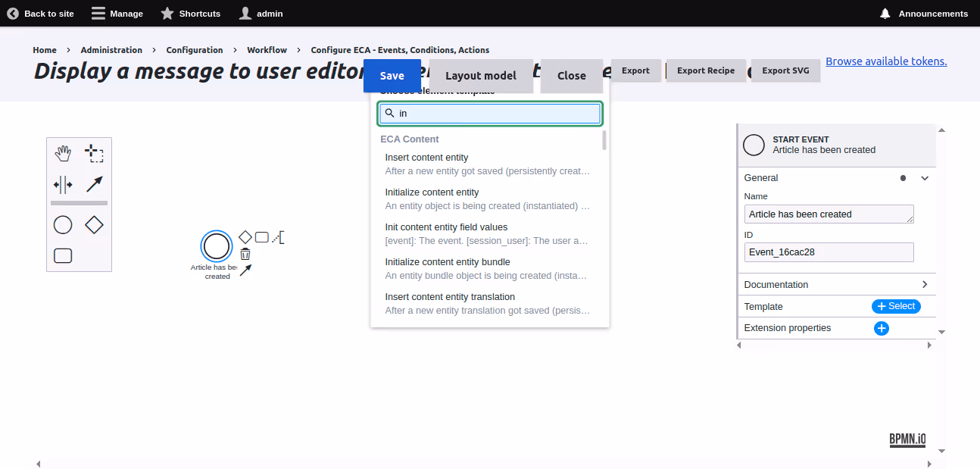Screen dimensions: 980x469
Task: Click canvas horizontal scrollbar left arrow
Action: [x=39, y=464]
